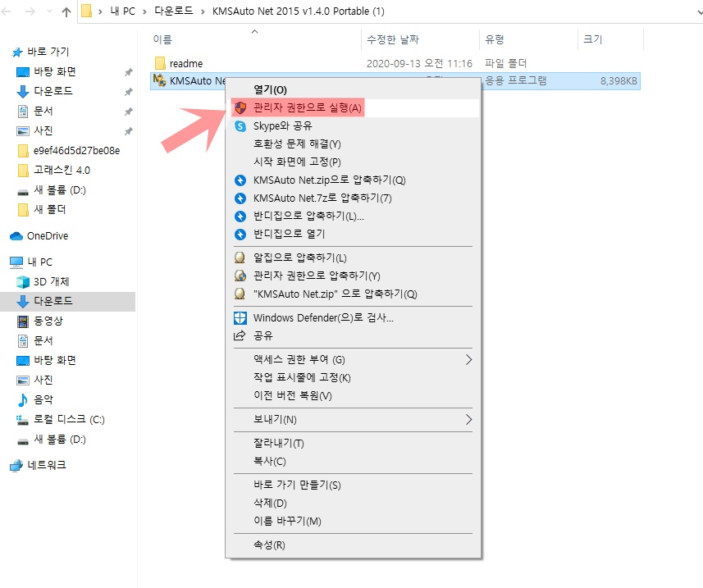
Task: Choose 삭제(D) from context menu
Action: click(353, 503)
